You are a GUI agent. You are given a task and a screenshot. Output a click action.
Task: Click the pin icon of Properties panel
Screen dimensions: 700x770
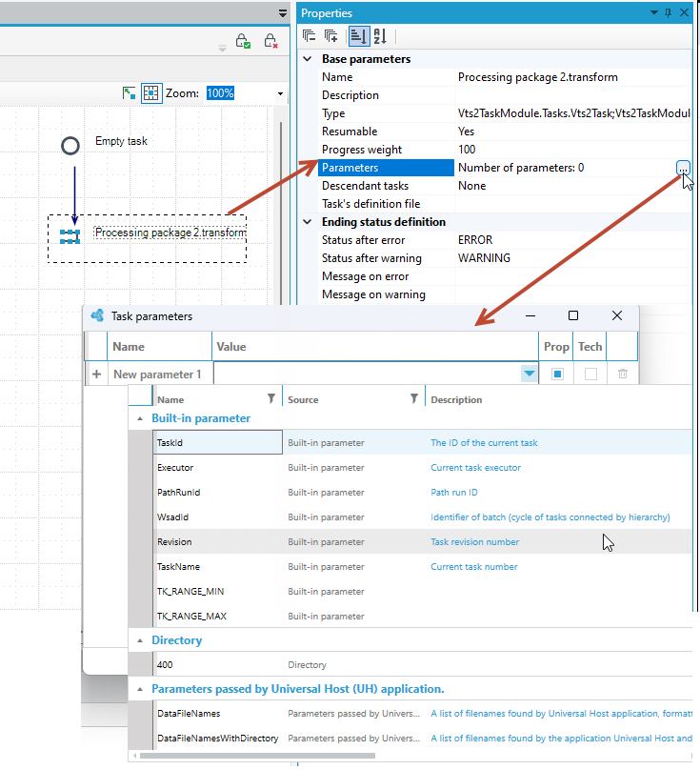668,12
